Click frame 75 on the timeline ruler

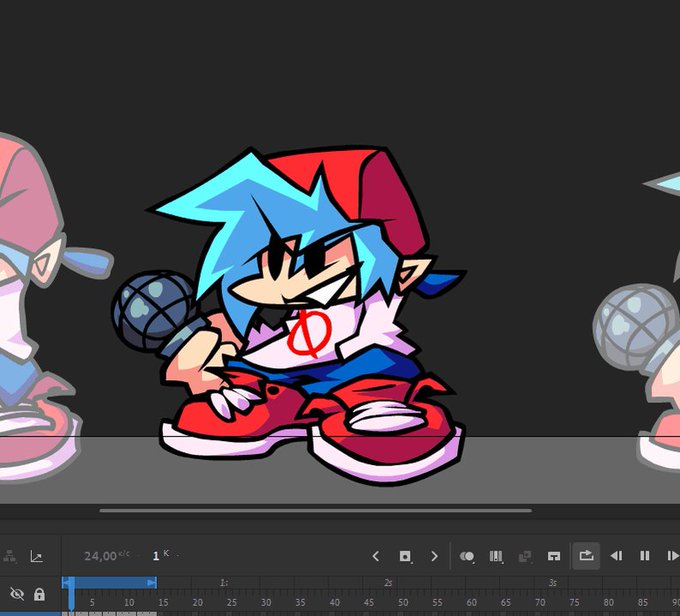[x=574, y=602]
